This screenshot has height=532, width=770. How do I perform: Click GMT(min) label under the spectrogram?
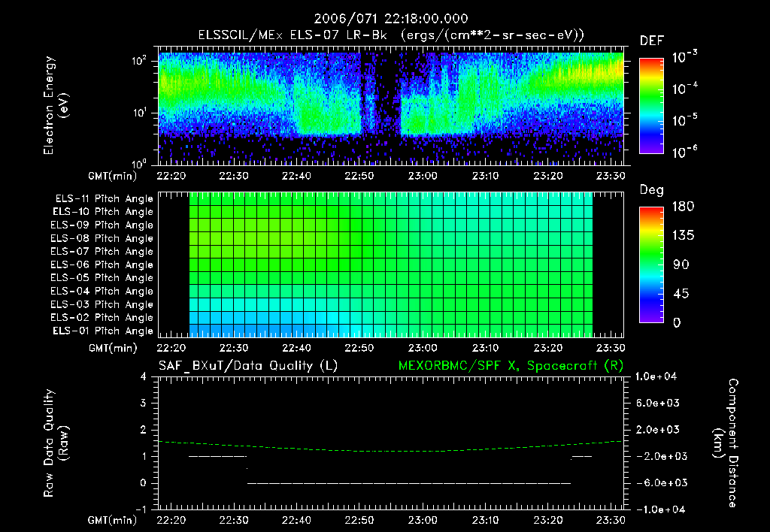[x=113, y=176]
